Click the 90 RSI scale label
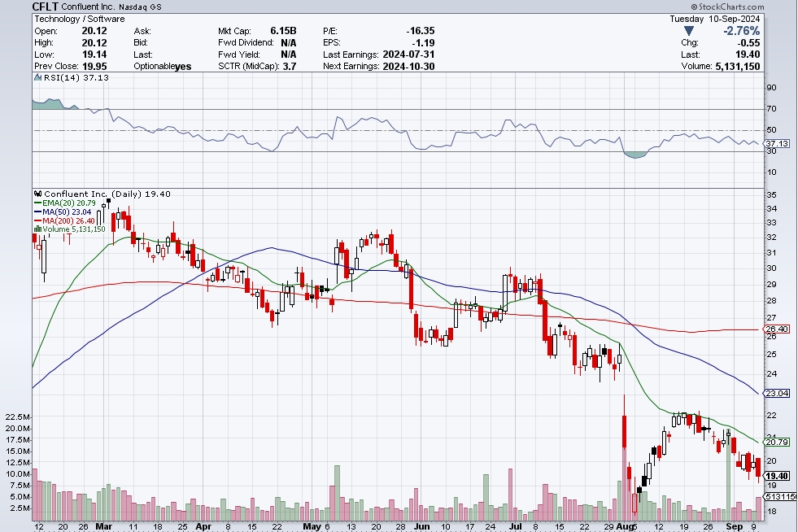 (771, 88)
